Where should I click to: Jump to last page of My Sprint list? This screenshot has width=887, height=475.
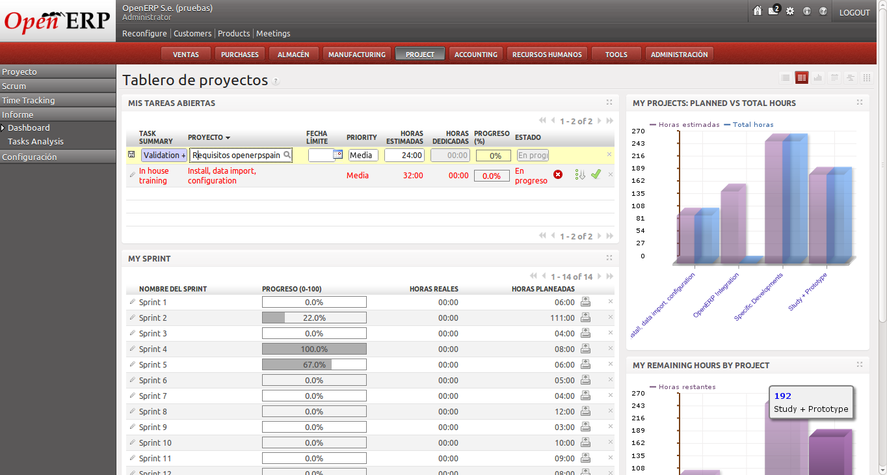(610, 277)
